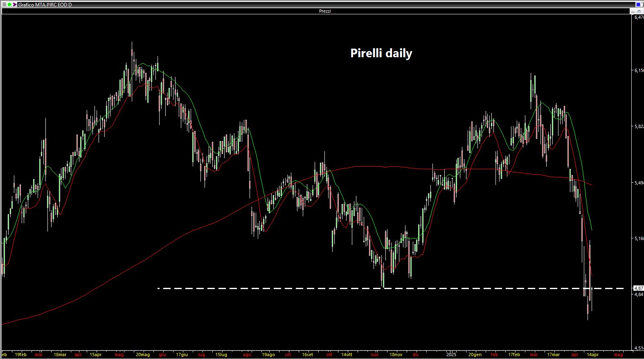Click the Grafico MTA.PIRC EOD D title
Image resolution: width=644 pixels, height=359 pixels.
pos(45,5)
